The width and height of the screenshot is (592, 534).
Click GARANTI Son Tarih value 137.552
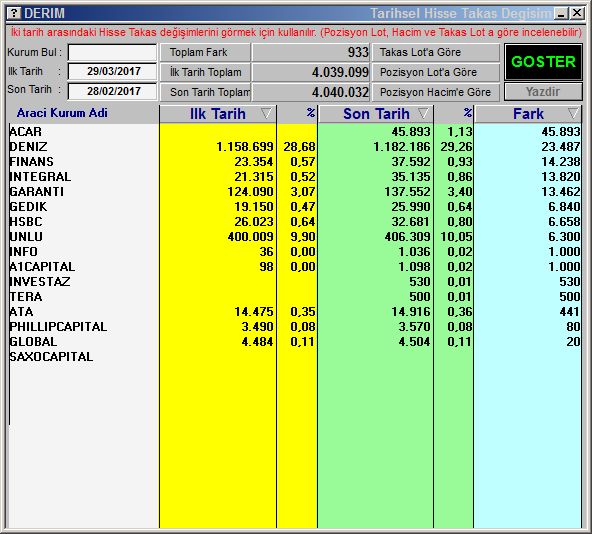[407, 191]
